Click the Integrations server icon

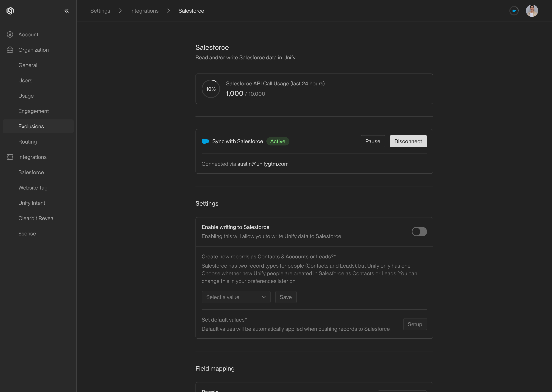coord(10,157)
